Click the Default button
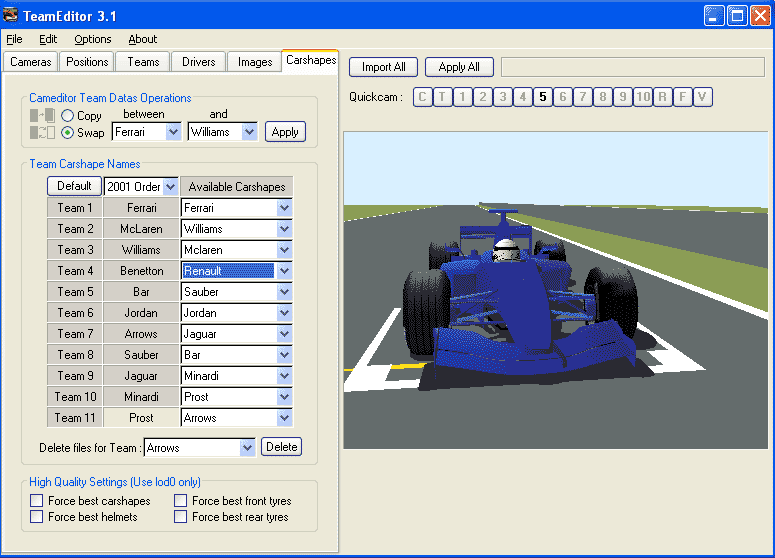The width and height of the screenshot is (775, 558). coord(74,186)
